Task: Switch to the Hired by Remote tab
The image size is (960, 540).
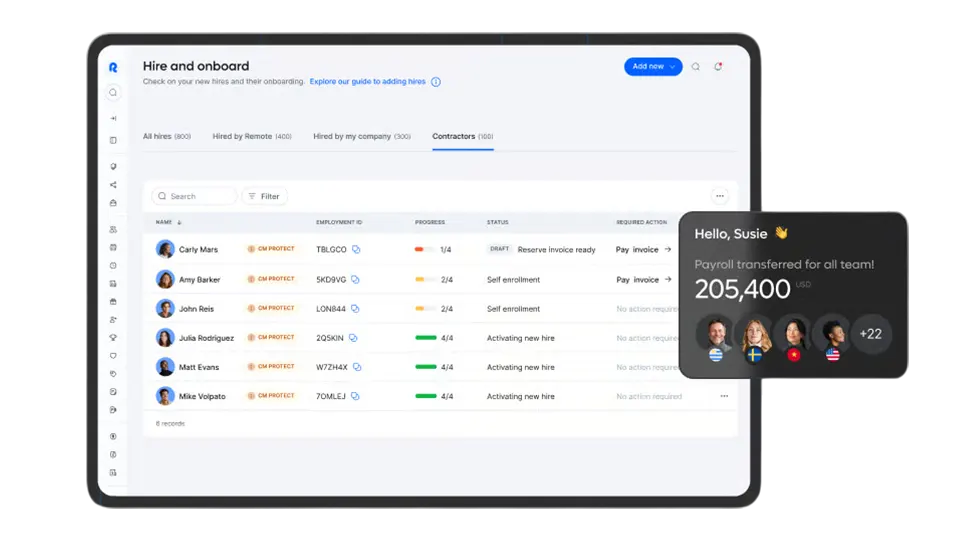Action: [x=252, y=136]
